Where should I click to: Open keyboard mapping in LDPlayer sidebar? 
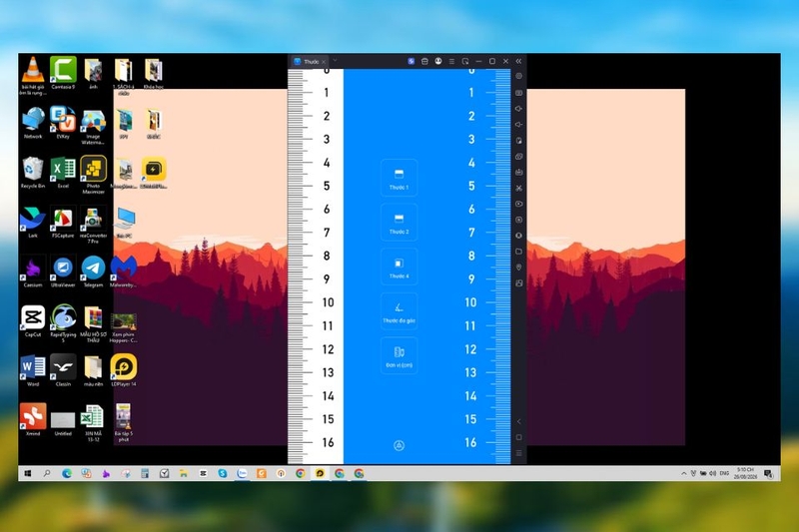518,93
